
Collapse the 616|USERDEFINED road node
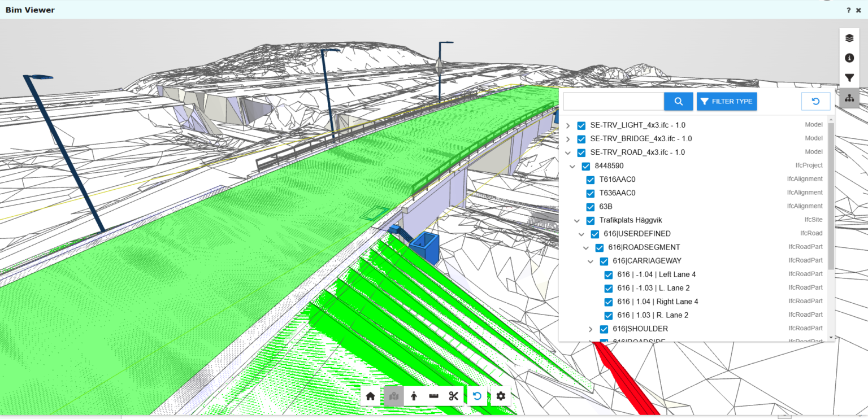coord(581,234)
